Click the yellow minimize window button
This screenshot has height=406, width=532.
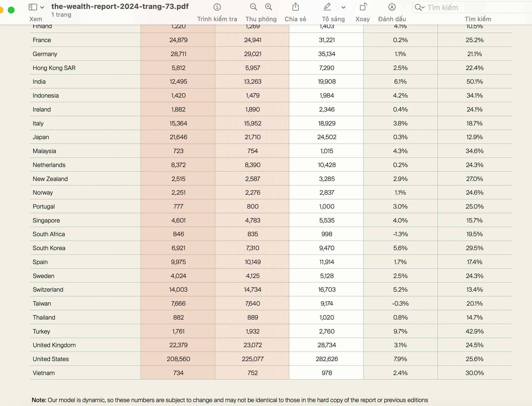click(x=1, y=10)
